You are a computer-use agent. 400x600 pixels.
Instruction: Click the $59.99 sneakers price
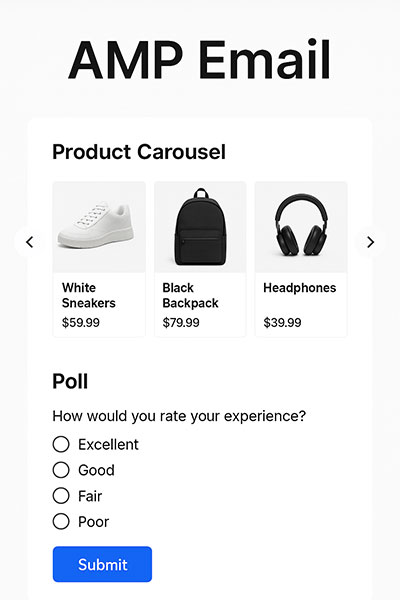point(81,323)
